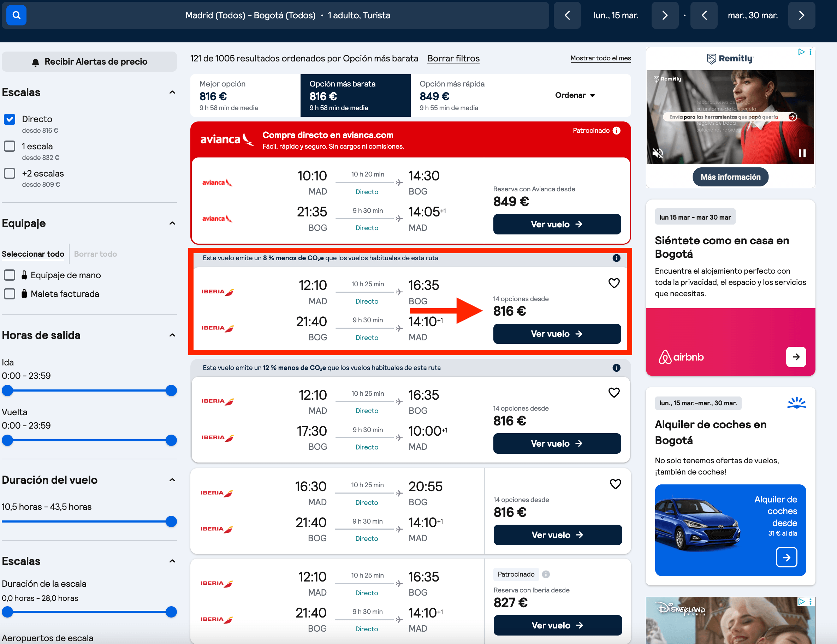This screenshot has width=837, height=644.
Task: Click the Duración de la escala right handle
Action: pos(171,612)
